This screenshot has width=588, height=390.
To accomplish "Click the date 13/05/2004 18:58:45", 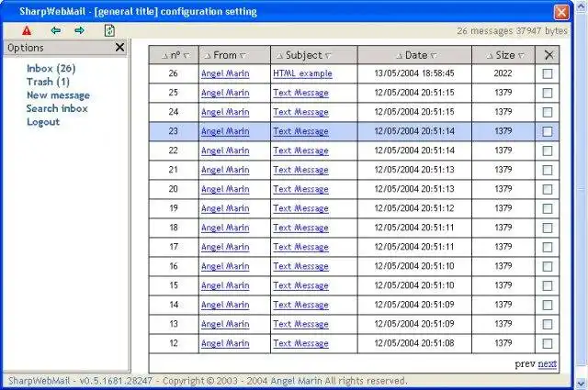I will (414, 73).
